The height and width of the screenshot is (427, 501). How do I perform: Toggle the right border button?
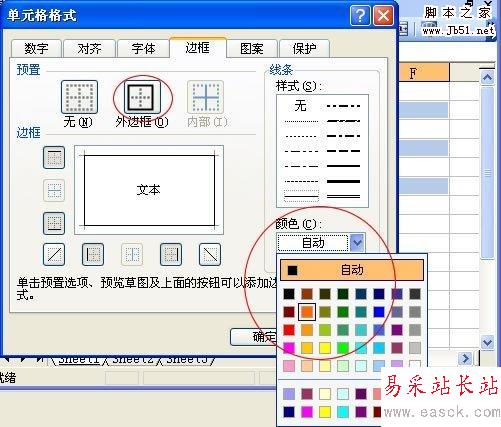click(x=171, y=254)
